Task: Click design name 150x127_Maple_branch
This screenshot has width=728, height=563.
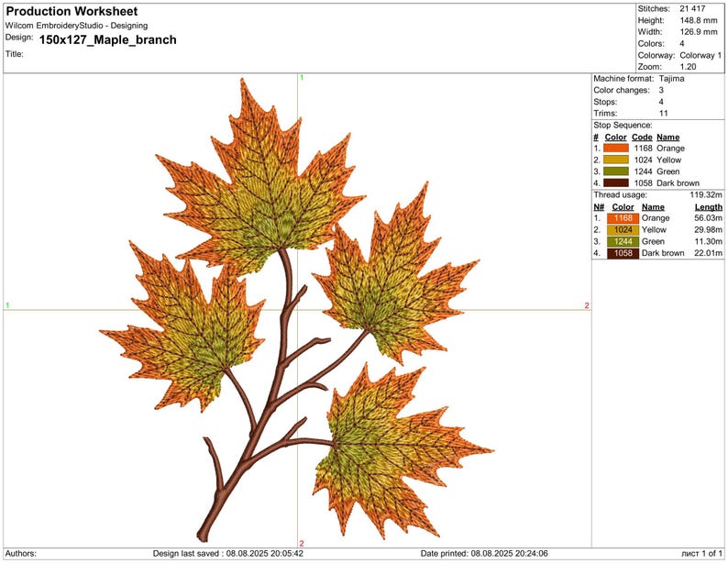Action: coord(107,40)
